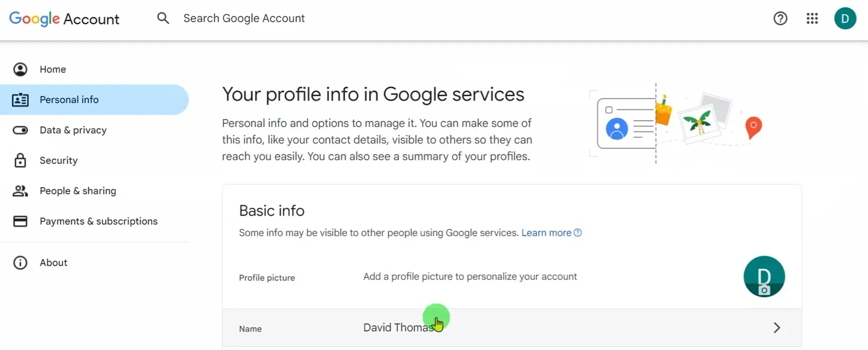Click the help icon beside Learn more
Viewport: 868px width, 350px height.
[578, 233]
